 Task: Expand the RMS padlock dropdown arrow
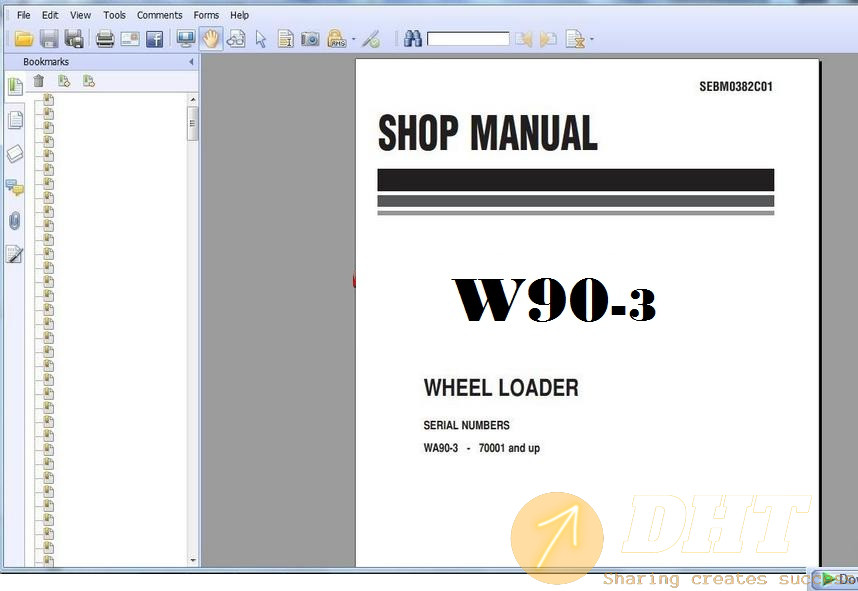(353, 39)
